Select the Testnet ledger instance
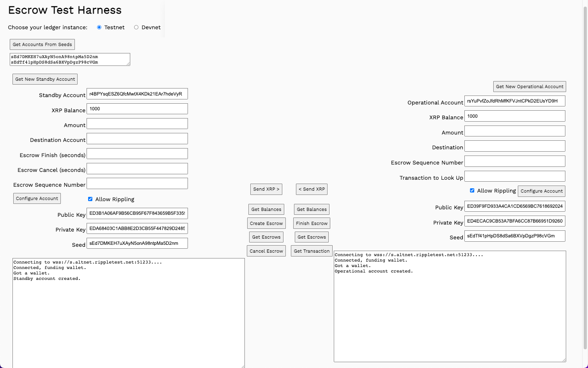The height and width of the screenshot is (368, 588). 99,27
